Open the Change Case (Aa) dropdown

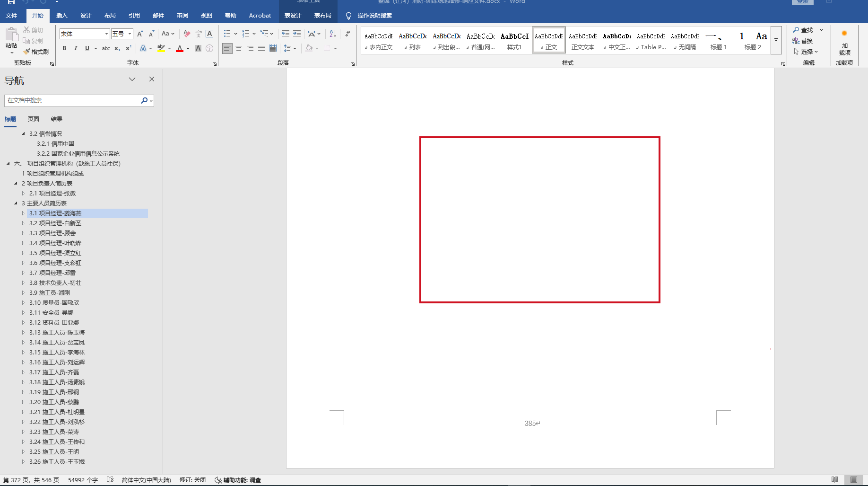(x=168, y=34)
